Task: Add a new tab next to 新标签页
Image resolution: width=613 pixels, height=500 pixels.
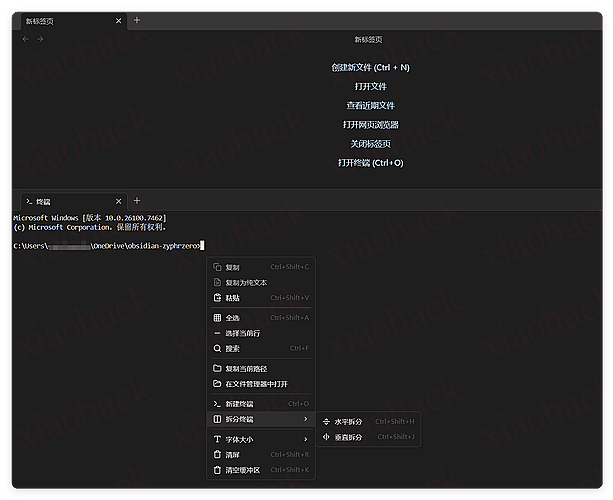Action: (137, 20)
